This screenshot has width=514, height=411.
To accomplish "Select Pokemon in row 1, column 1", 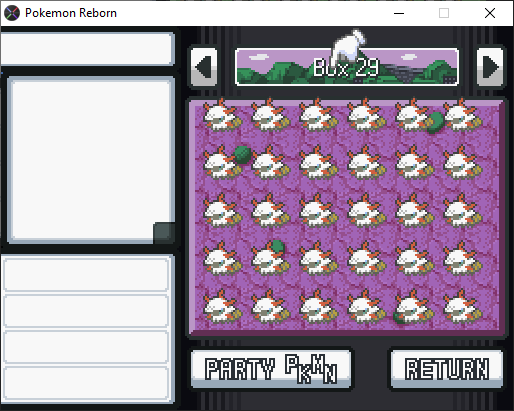I will (222, 115).
